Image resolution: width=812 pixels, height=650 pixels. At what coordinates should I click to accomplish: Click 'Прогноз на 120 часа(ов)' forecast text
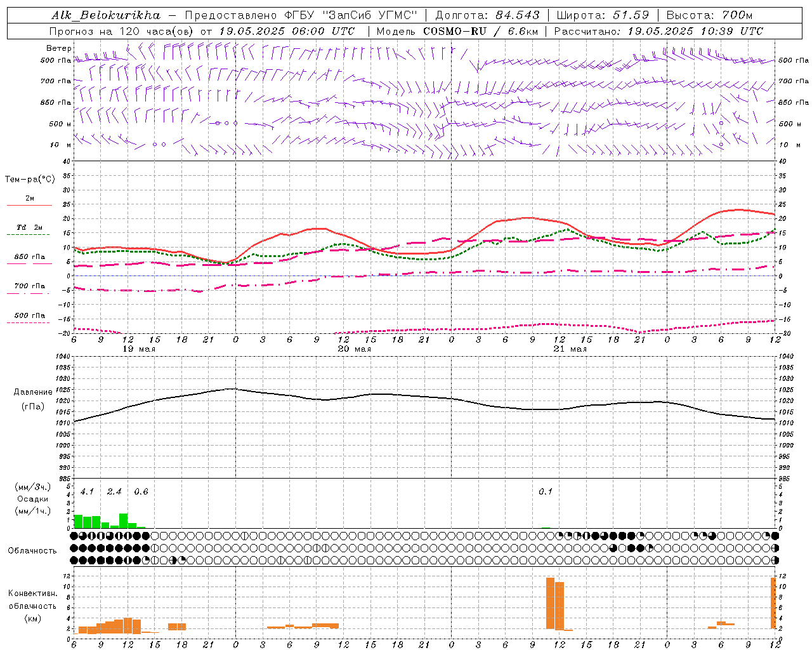click(122, 31)
